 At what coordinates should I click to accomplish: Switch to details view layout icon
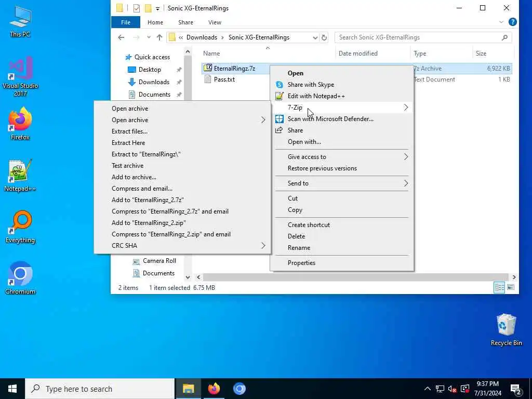(499, 288)
